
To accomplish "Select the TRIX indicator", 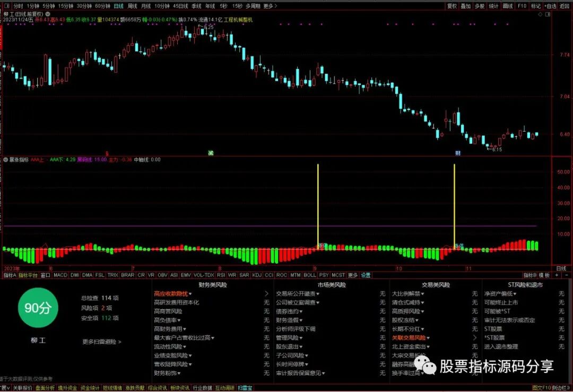I will tap(112, 275).
